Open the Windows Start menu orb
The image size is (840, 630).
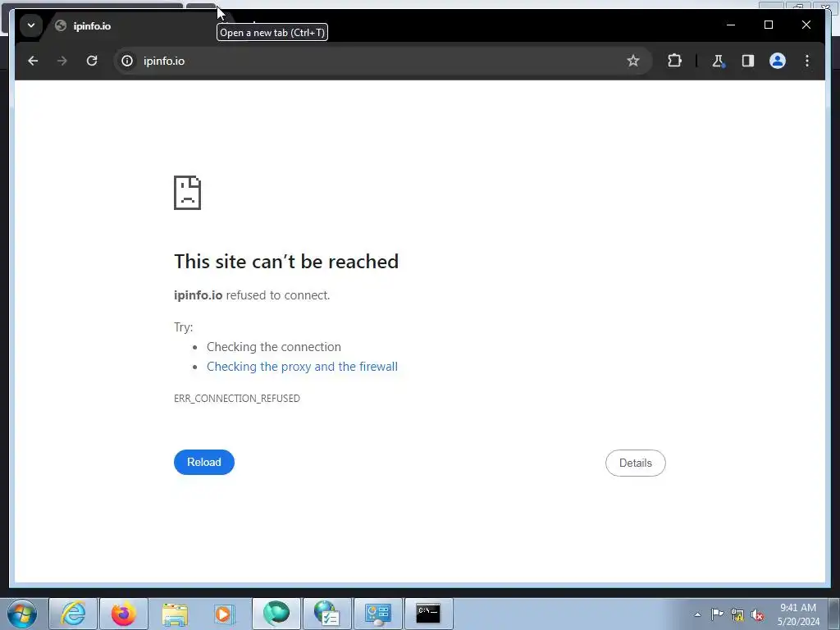(22, 614)
